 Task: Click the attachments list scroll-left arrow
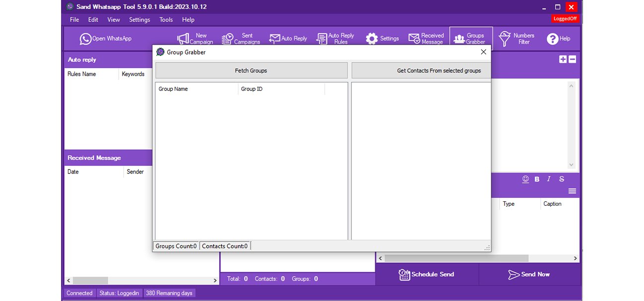coord(380,258)
